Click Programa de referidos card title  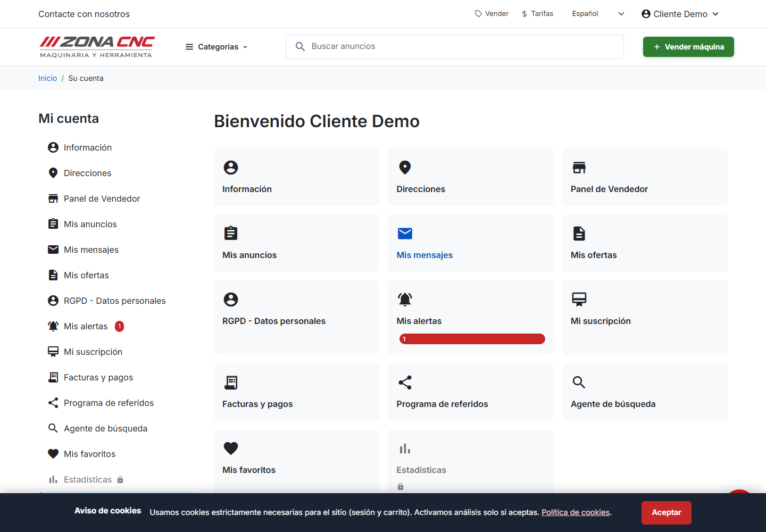[442, 404]
